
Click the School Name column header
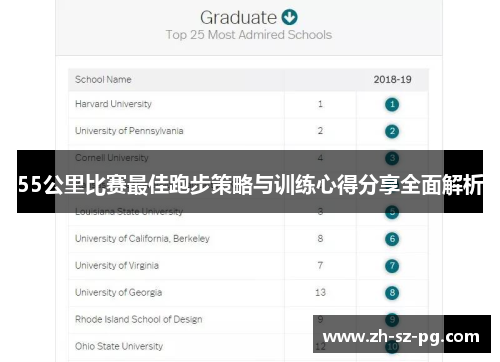[103, 80]
